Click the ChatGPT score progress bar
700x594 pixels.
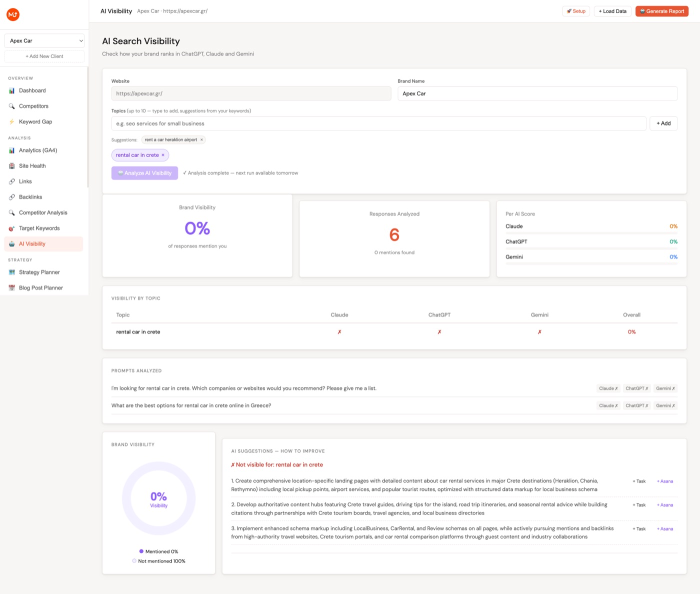click(591, 248)
